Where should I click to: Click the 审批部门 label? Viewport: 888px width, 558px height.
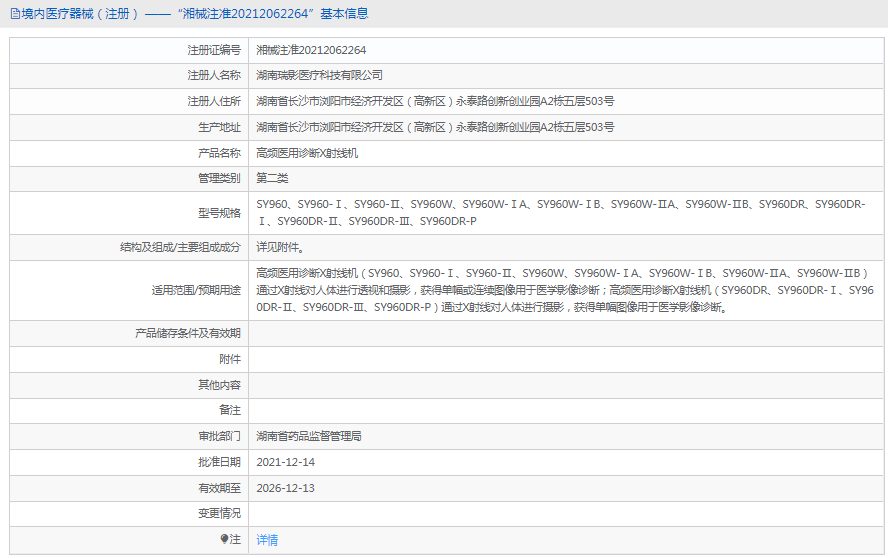pos(219,436)
